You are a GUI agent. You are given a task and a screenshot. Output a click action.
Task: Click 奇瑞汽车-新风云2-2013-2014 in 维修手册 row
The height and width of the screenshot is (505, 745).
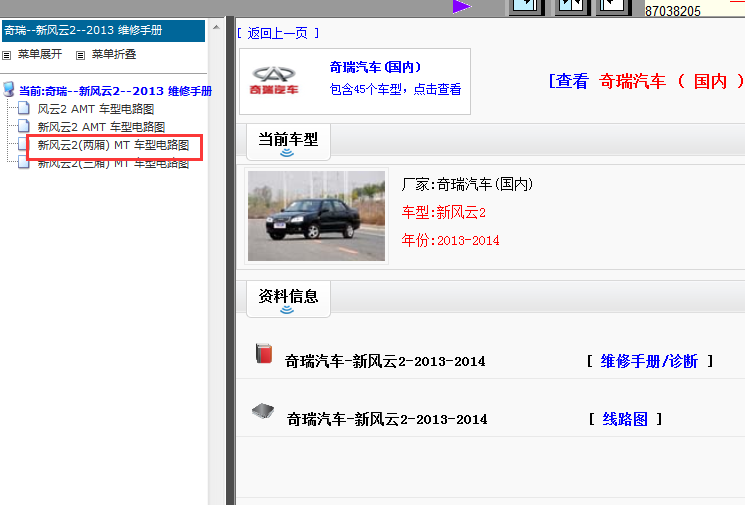[385, 362]
